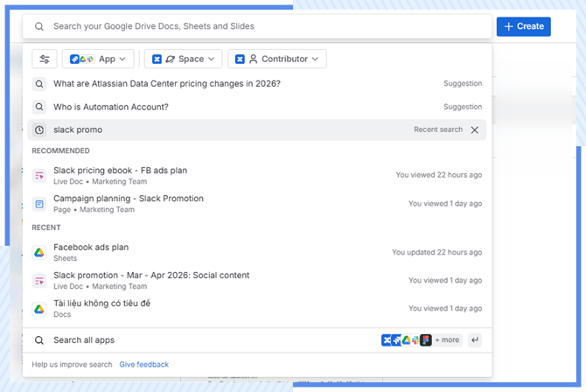Click the person icon in the Contributor filter

click(x=254, y=59)
